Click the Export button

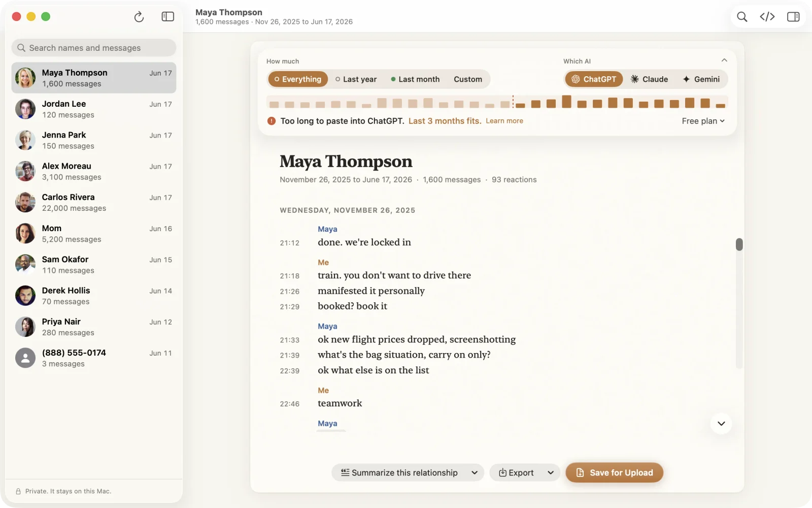point(516,472)
